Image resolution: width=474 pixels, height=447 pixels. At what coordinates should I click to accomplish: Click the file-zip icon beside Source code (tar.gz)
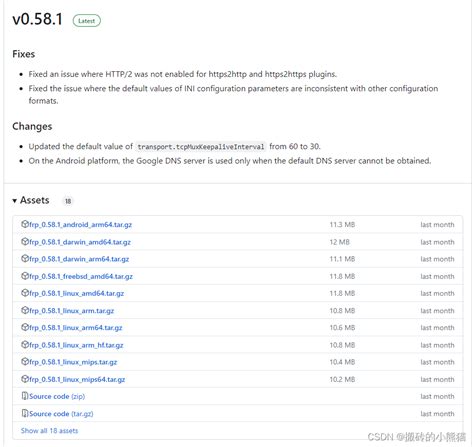pyautogui.click(x=25, y=413)
